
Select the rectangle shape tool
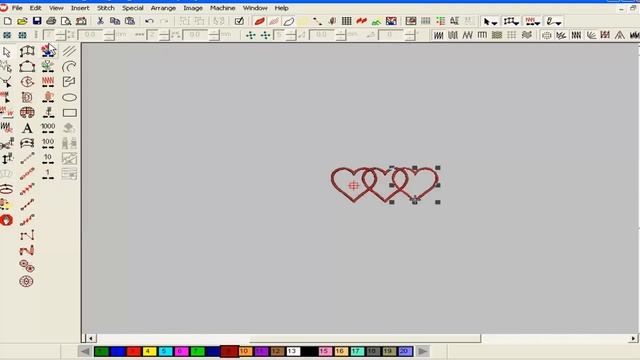click(x=69, y=113)
